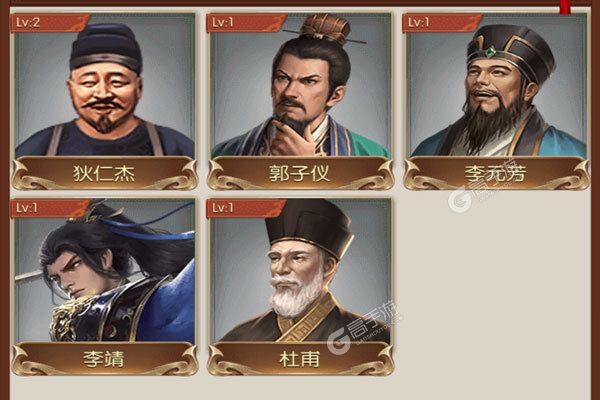Click 杜甫's white beard
600x400 pixels.
[297, 295]
